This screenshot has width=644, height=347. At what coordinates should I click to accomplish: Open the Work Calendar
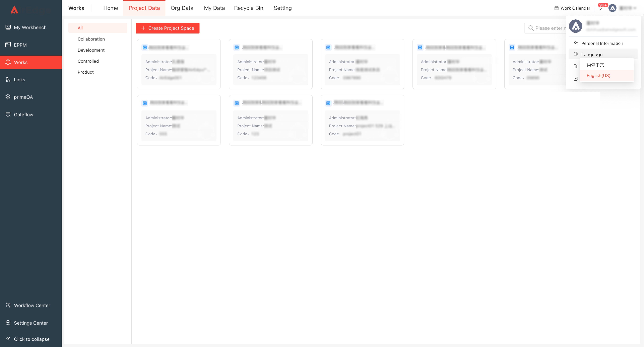(572, 8)
